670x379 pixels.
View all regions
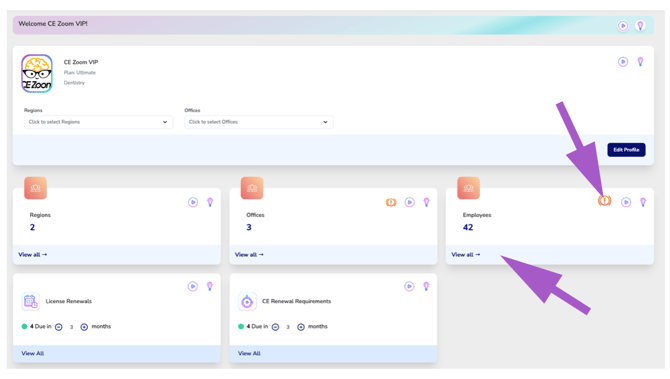[32, 255]
